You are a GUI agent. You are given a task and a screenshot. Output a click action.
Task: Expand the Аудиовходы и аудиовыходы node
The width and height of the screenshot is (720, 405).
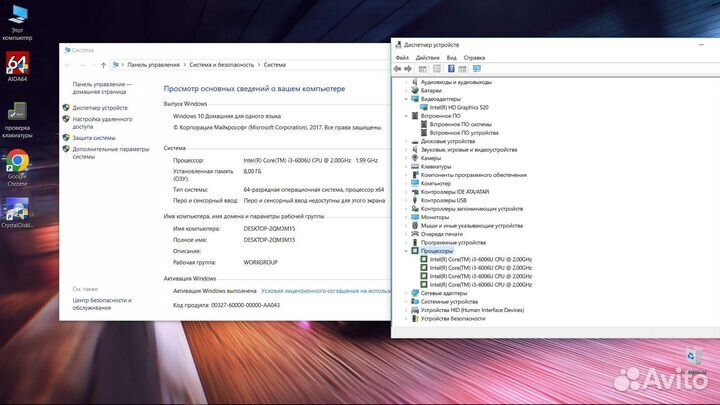point(406,82)
